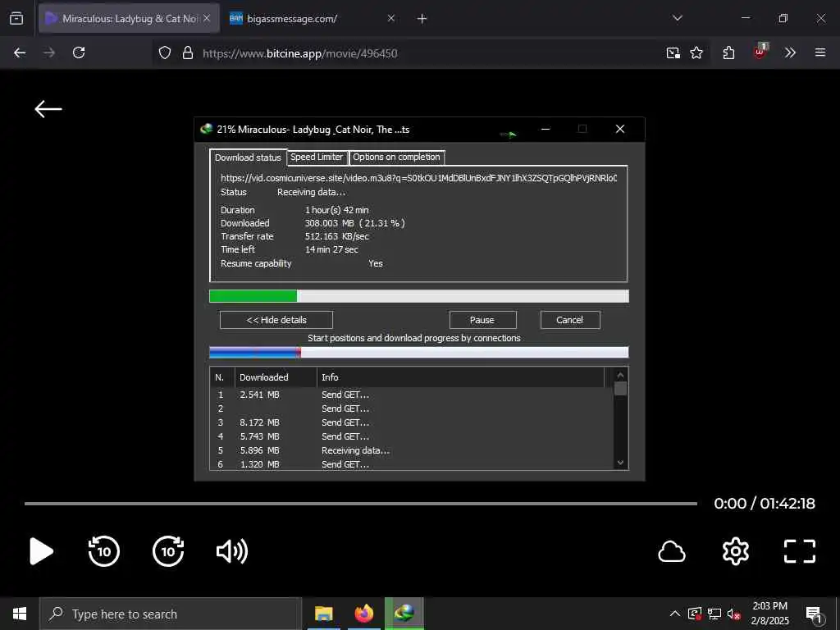Click the green download progress bar
Image resolution: width=840 pixels, height=630 pixels.
point(419,295)
